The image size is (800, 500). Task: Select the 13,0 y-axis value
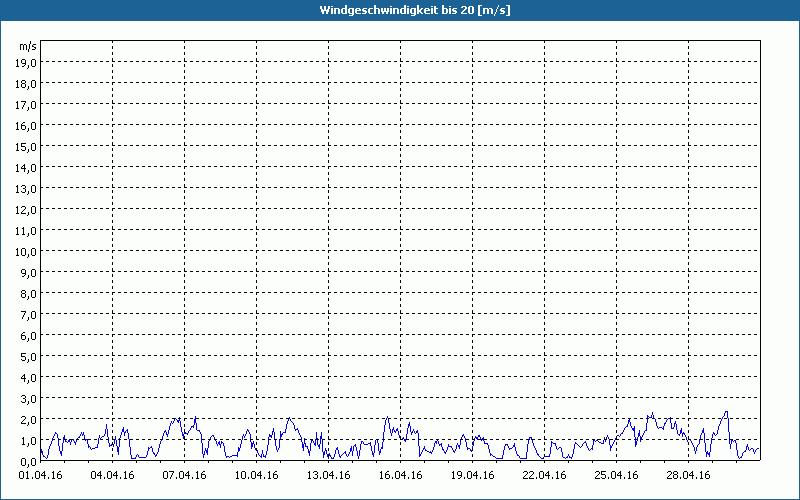[26, 189]
